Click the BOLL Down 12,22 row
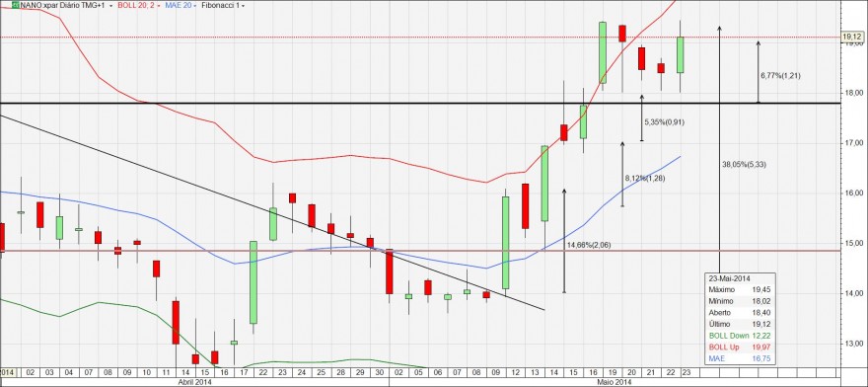Screen dimensions: 868x387 [740, 336]
